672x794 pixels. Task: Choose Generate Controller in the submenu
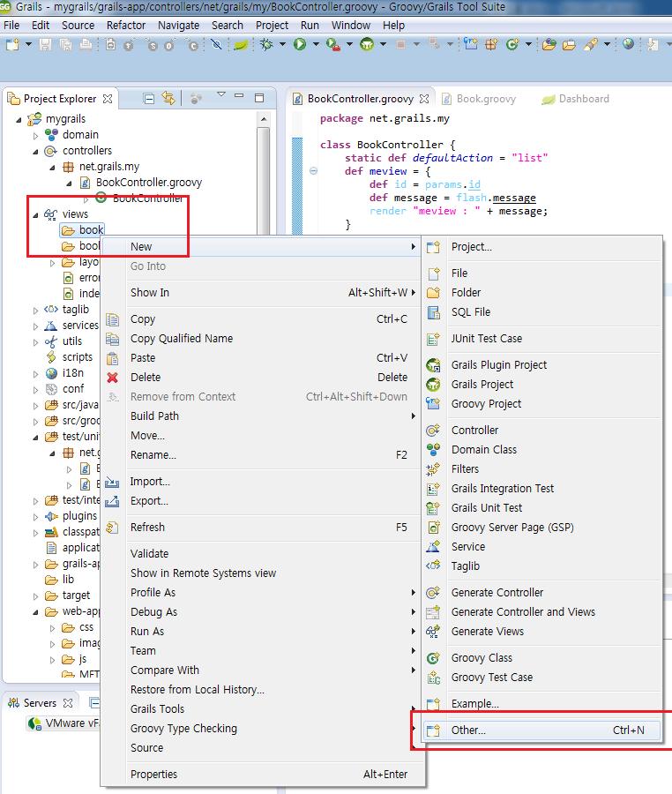tap(542, 593)
